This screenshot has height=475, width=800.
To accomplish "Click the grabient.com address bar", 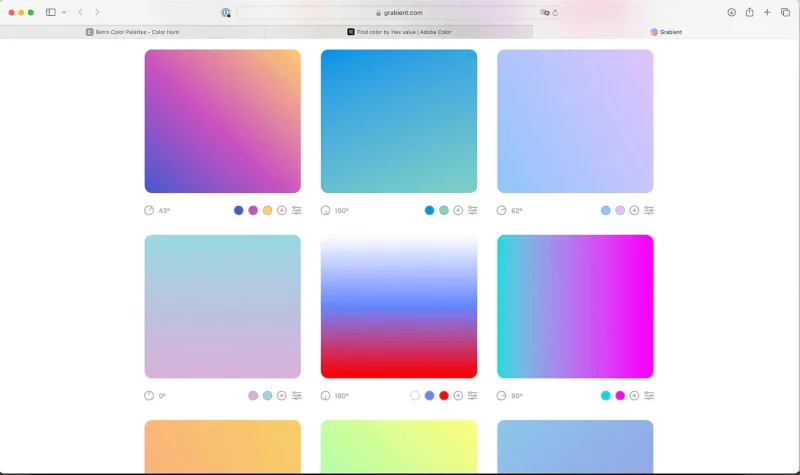I will (x=398, y=13).
